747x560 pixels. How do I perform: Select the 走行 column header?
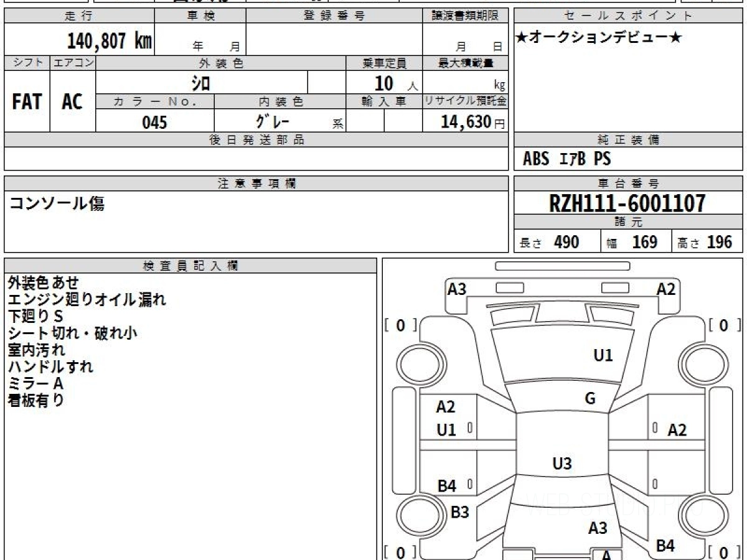coord(79,16)
